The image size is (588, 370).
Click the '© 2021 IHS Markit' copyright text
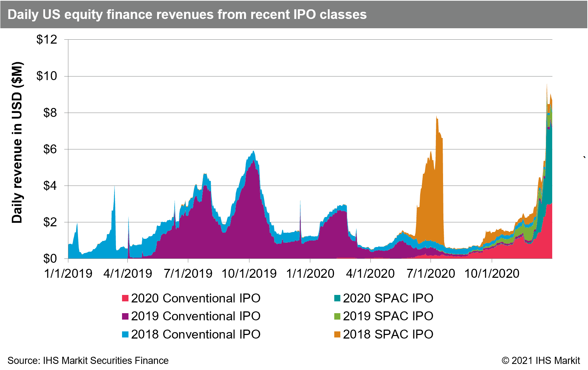tap(540, 360)
